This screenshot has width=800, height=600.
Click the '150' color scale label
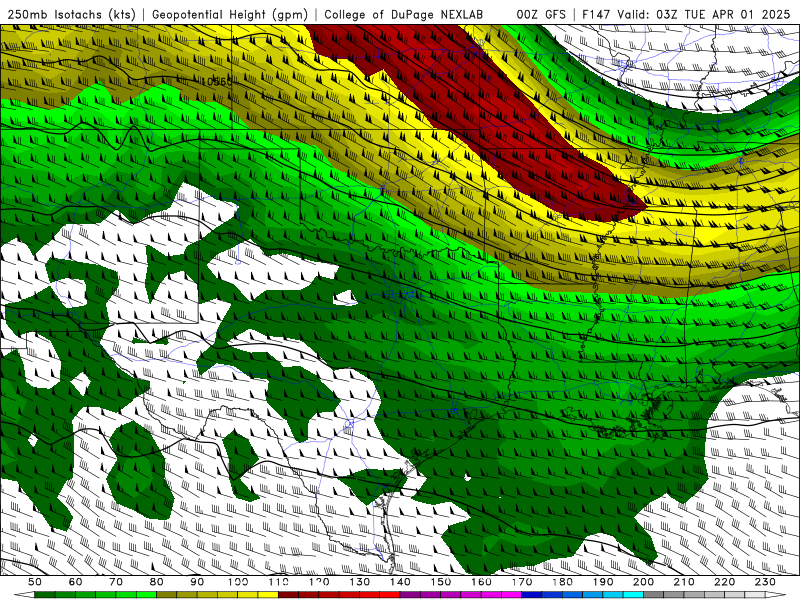point(441,582)
